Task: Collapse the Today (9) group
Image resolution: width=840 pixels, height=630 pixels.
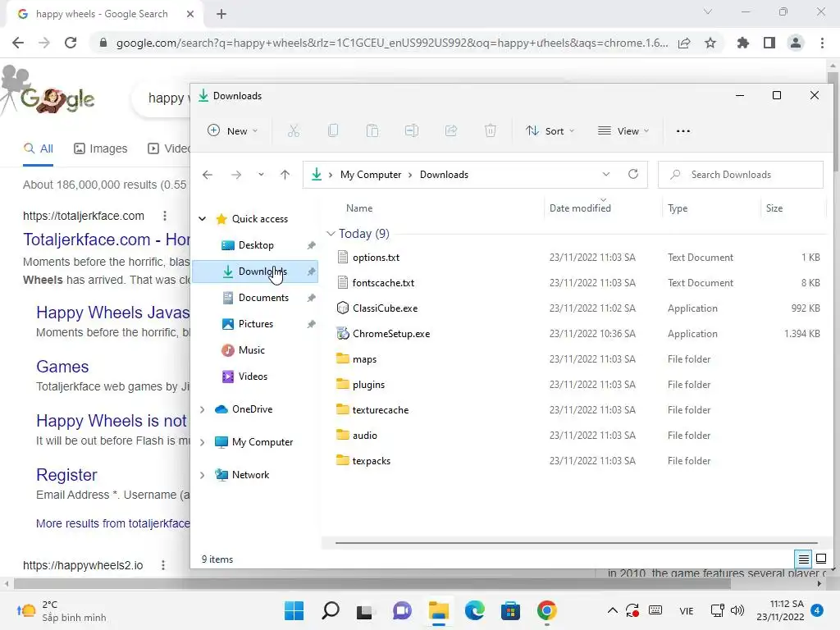Action: point(331,234)
